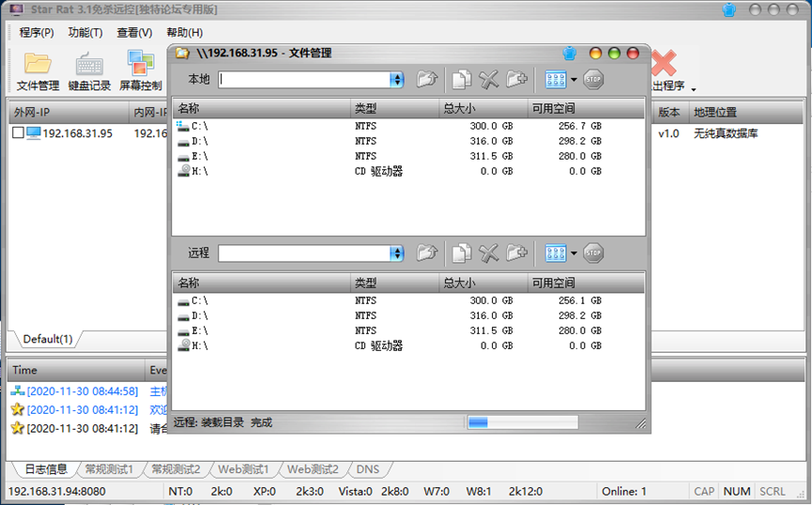Click Time column header in log panel

pos(77,370)
